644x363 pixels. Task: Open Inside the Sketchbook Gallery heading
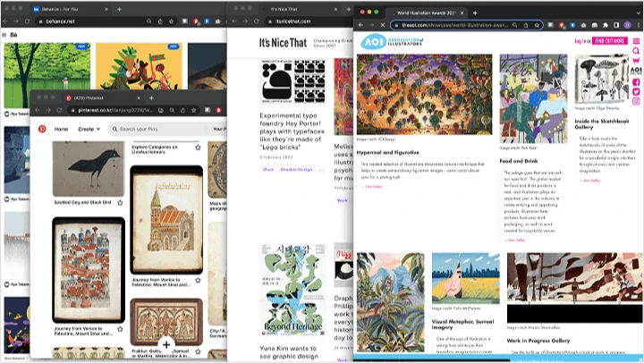click(x=601, y=124)
